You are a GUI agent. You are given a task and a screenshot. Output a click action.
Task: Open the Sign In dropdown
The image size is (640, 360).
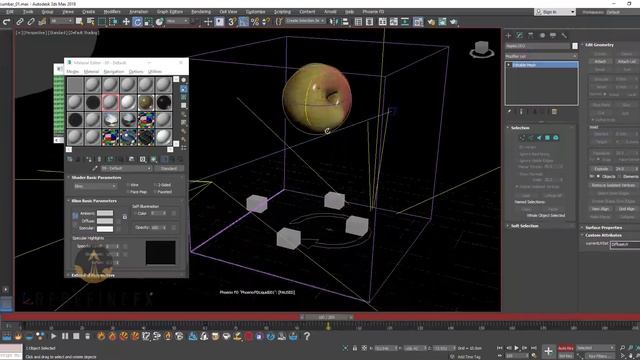[555, 12]
